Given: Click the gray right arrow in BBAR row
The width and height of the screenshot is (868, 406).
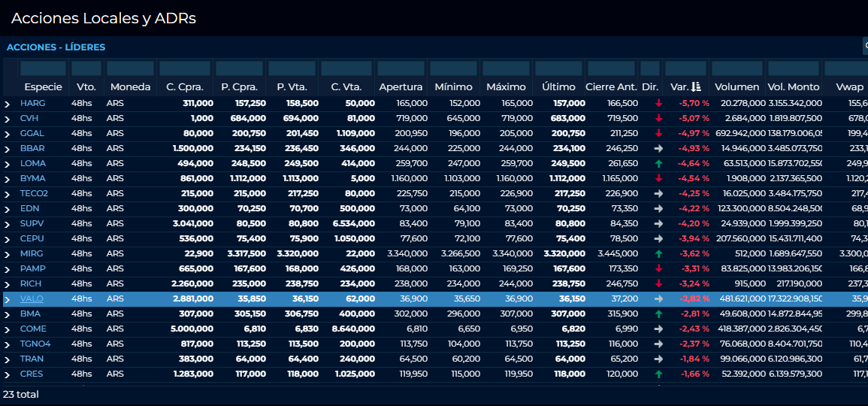Looking at the screenshot, I should click(x=658, y=148).
